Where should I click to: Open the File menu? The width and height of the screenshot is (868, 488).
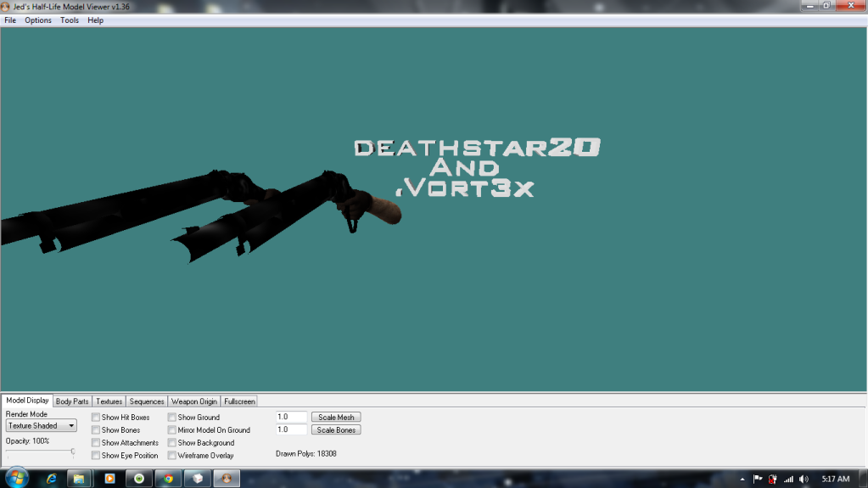pyautogui.click(x=10, y=20)
